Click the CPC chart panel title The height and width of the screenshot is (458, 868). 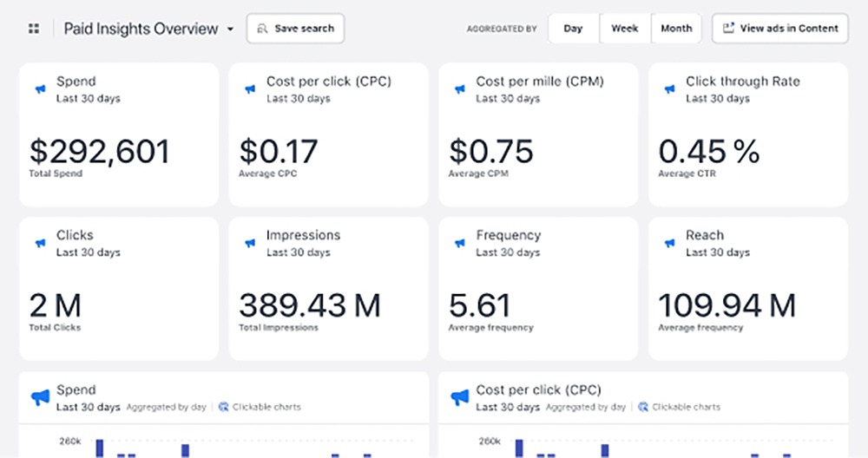tap(539, 390)
